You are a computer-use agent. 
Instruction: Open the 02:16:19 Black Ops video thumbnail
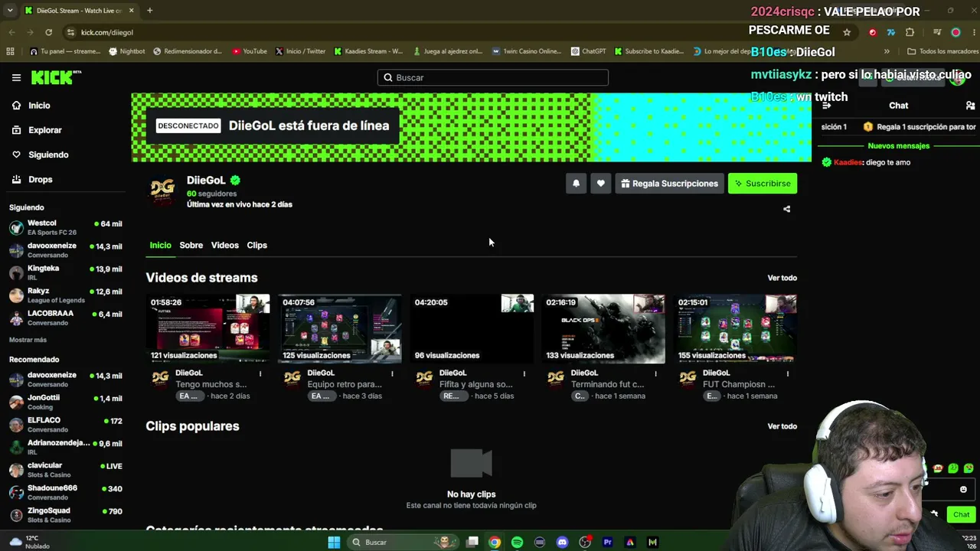coord(603,328)
